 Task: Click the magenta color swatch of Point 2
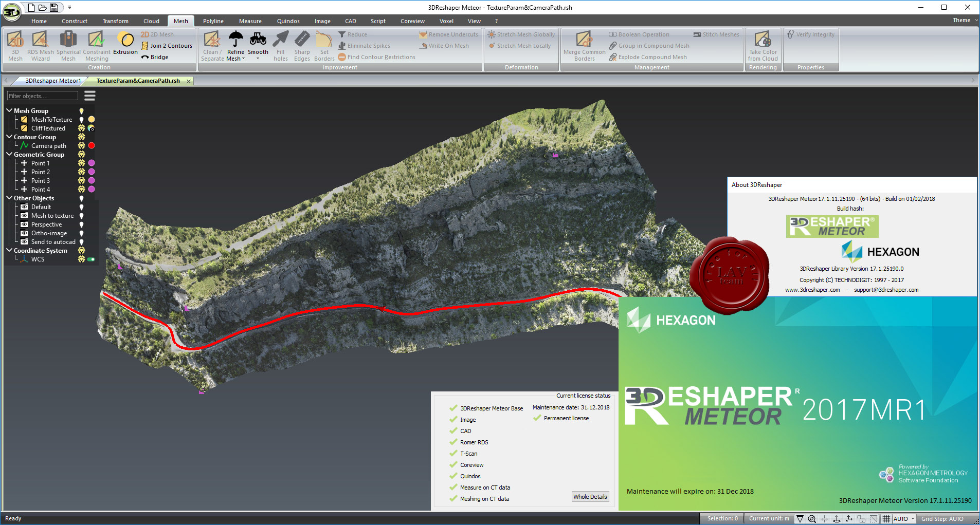pos(92,172)
